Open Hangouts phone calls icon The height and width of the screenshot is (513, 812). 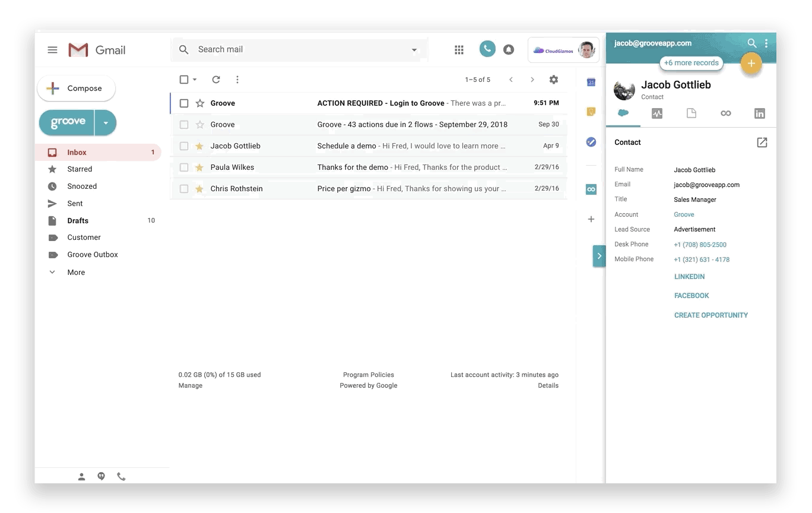click(x=122, y=476)
